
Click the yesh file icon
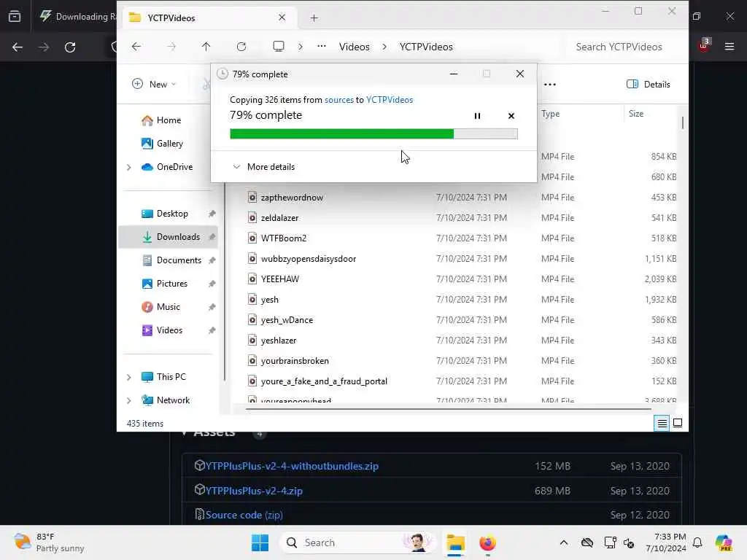click(252, 300)
